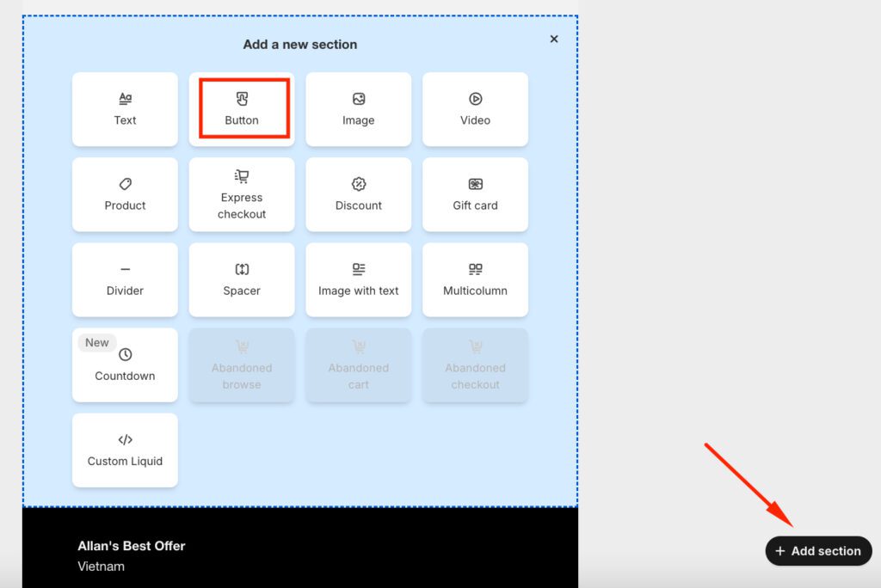This screenshot has height=588, width=881.
Task: Close the Add a new section panel
Action: (x=554, y=39)
